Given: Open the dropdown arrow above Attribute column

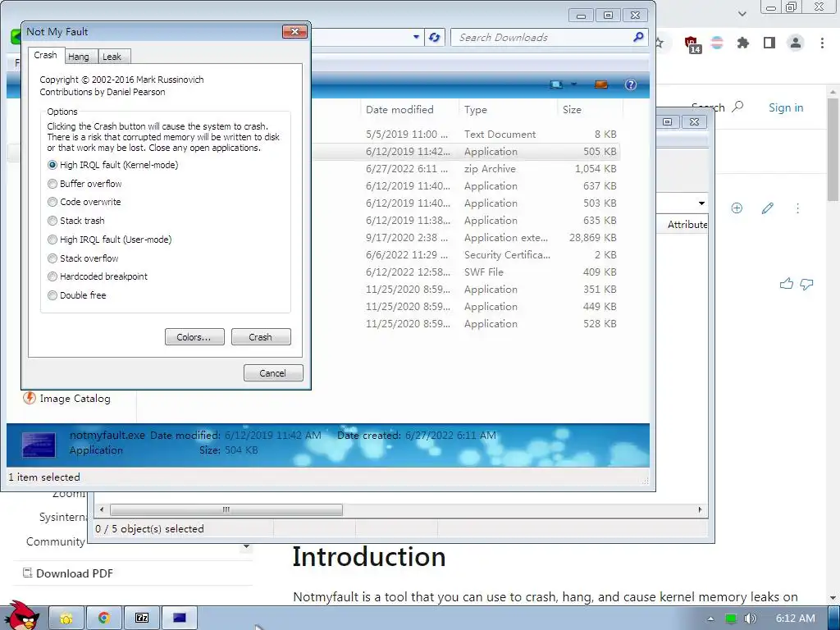Looking at the screenshot, I should (701, 203).
